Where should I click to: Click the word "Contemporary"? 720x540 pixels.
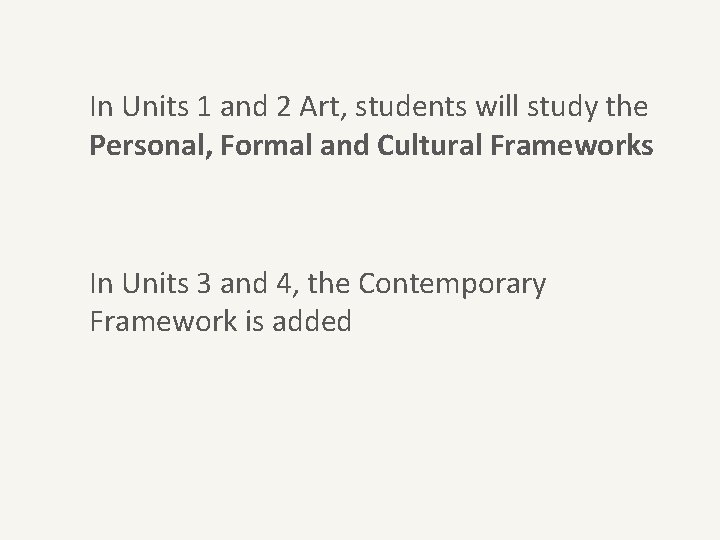click(x=452, y=284)
